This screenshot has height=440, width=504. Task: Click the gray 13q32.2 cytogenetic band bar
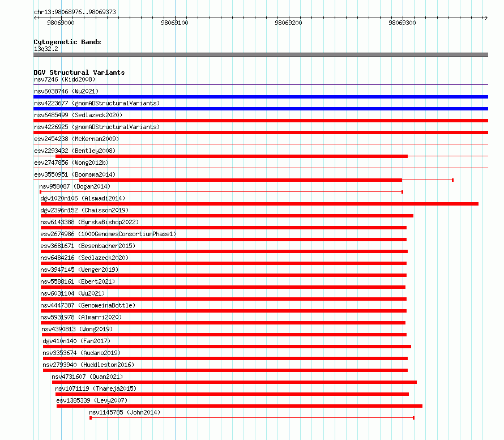click(x=260, y=55)
